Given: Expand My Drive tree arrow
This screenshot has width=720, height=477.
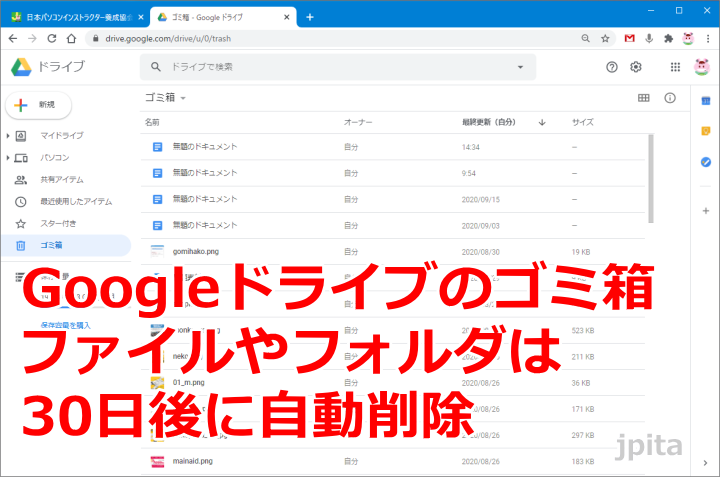Looking at the screenshot, I should pyautogui.click(x=9, y=135).
